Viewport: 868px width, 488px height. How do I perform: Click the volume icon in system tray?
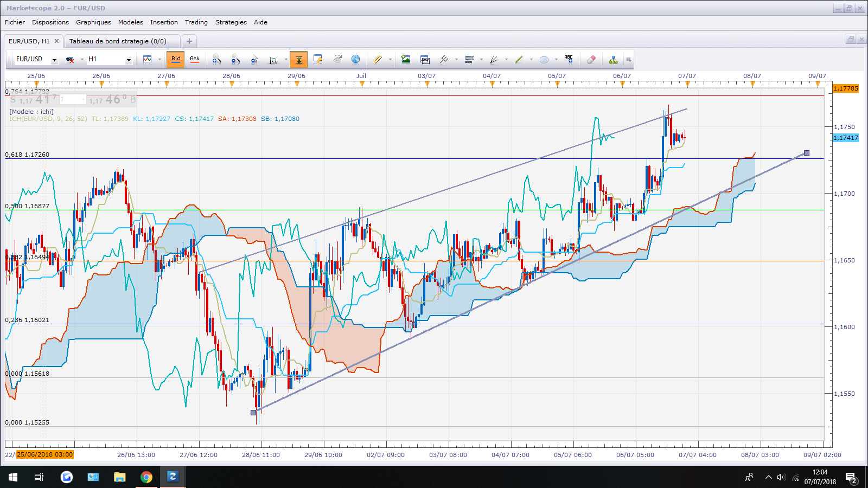(781, 477)
